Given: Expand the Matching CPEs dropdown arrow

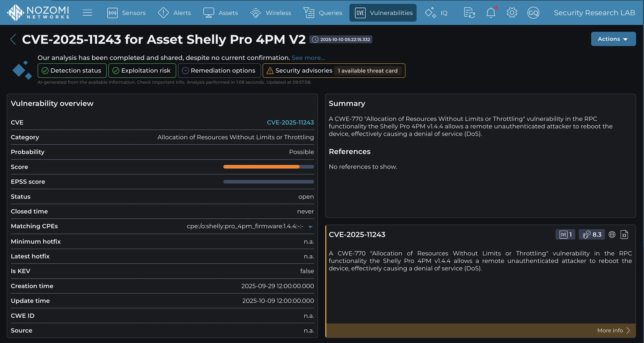Looking at the screenshot, I should click(310, 227).
